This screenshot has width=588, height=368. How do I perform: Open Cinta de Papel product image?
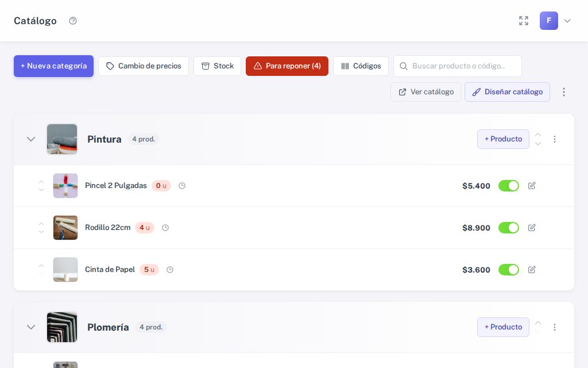tap(65, 270)
